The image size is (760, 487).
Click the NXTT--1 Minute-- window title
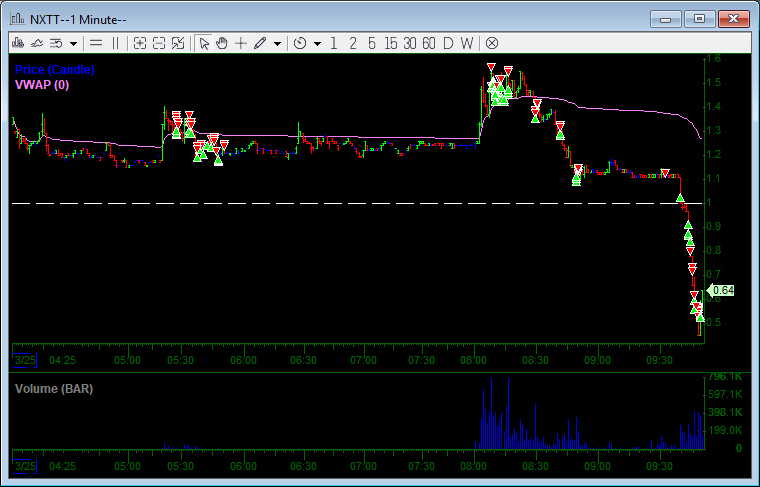point(78,20)
